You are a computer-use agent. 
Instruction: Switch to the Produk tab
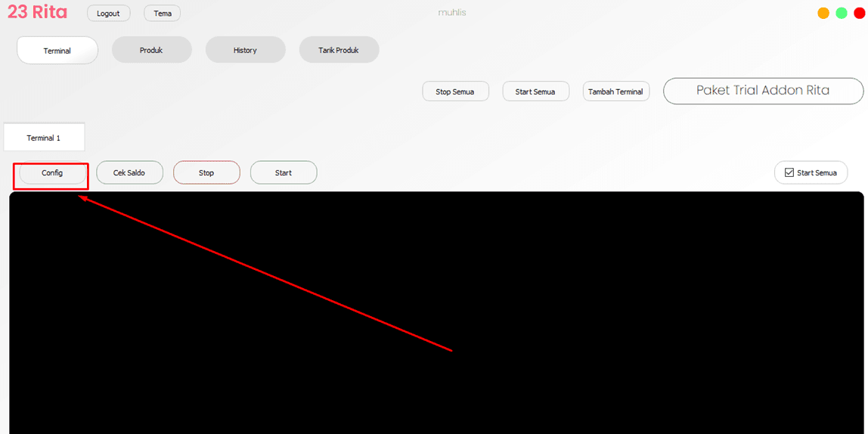151,50
